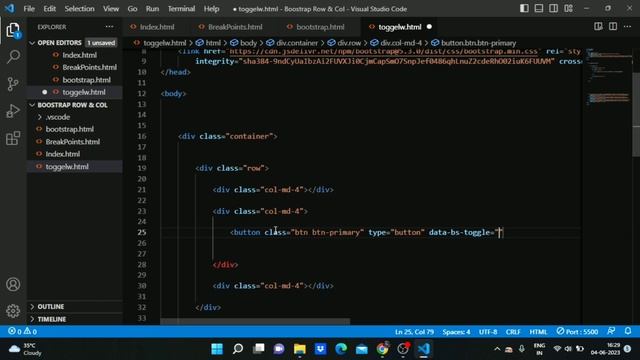
Task: Toggle the secondary side bar layout icon
Action: (x=553, y=9)
